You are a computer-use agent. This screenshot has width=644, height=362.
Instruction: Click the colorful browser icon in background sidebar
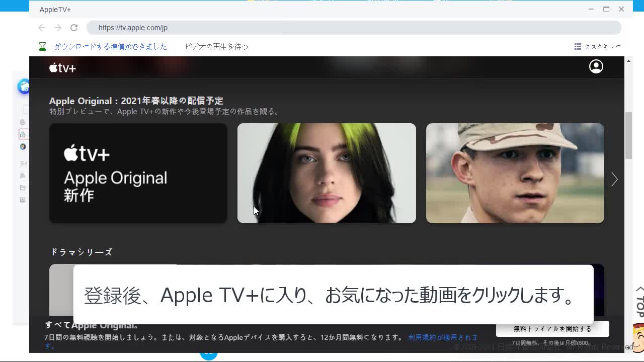pos(23,147)
